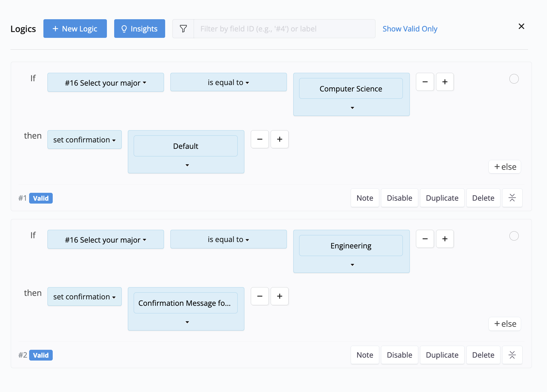Collapse logic rule #1 with the collapse icon

pos(512,198)
